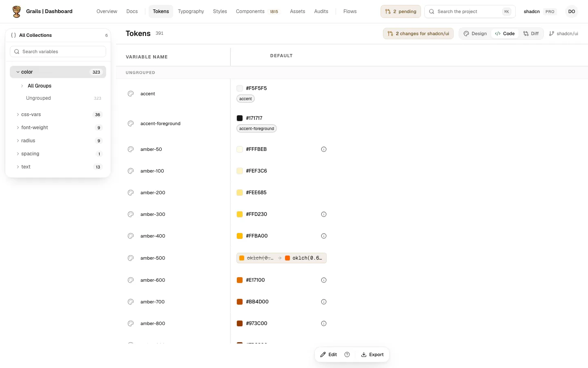The width and height of the screenshot is (588, 368).
Task: Click the palette icon beside amber-600
Action: click(131, 280)
